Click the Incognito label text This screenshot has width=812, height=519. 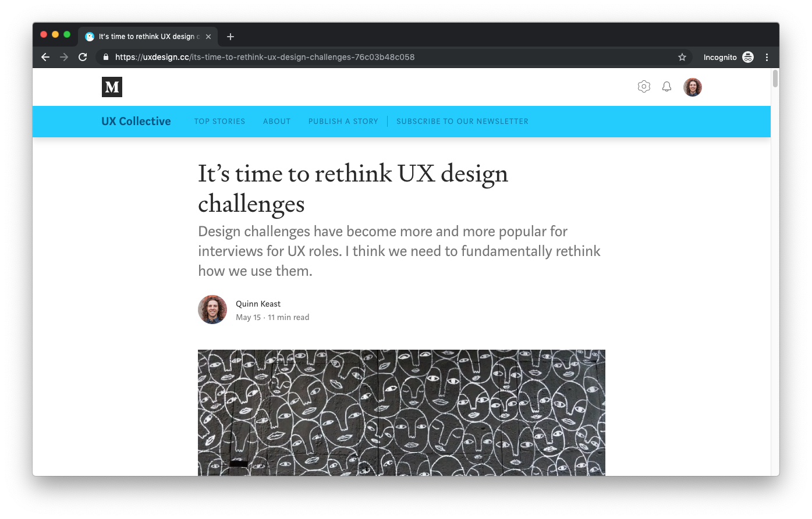720,57
